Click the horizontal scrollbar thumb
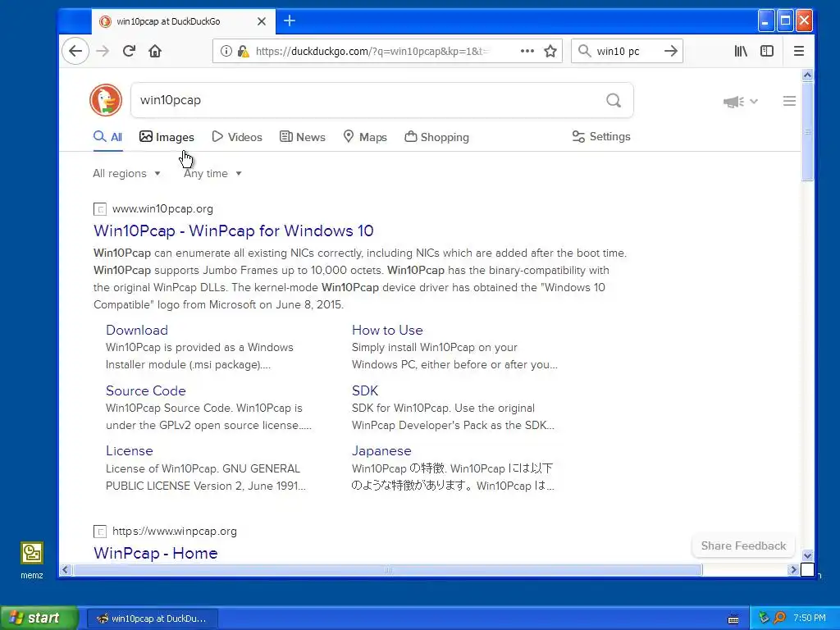840x630 pixels. click(x=387, y=570)
